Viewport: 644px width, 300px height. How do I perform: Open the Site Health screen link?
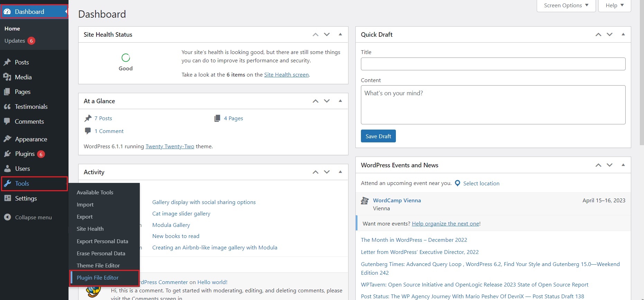[x=286, y=75]
